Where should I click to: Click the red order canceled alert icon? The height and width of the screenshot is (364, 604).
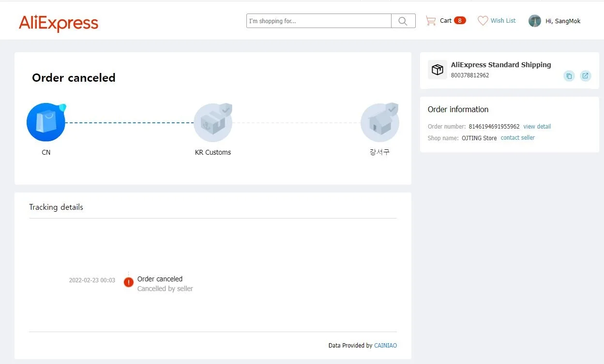coord(129,282)
